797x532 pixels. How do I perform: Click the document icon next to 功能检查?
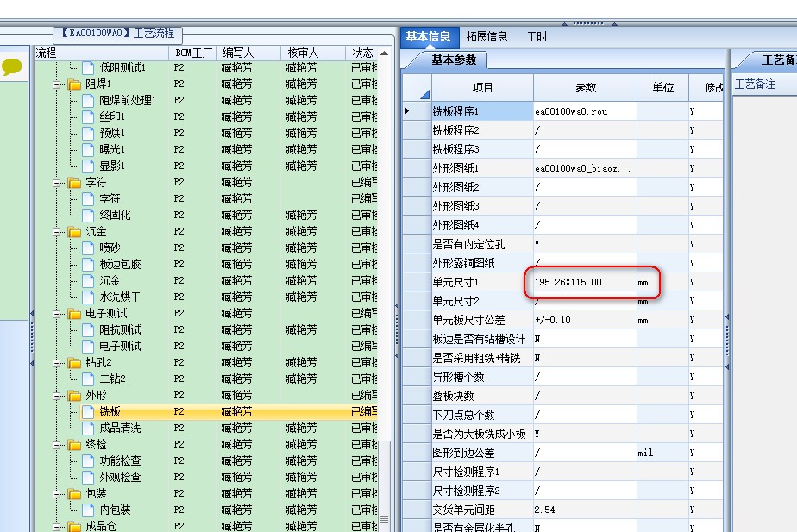pos(88,460)
